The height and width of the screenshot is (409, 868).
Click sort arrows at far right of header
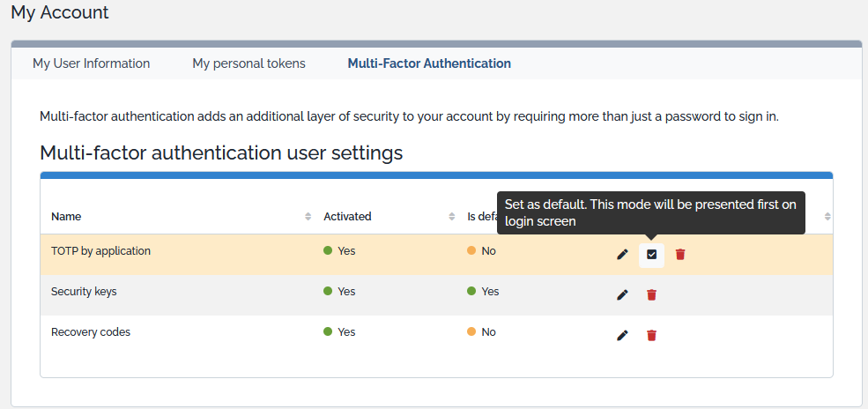tap(827, 217)
